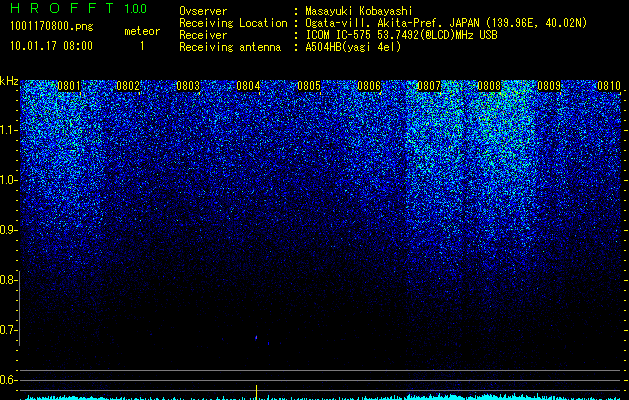Click the 0.6 kHz axis label
Screen dimensions: 629x400
pyautogui.click(x=7, y=380)
